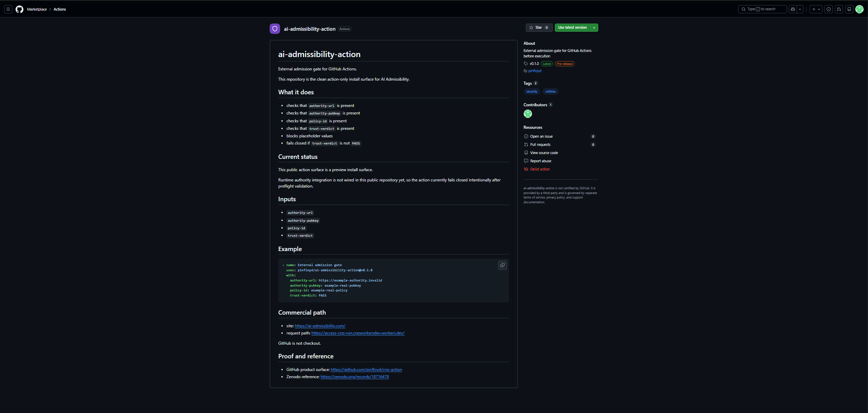
Task: Click Report abuse link
Action: click(540, 161)
